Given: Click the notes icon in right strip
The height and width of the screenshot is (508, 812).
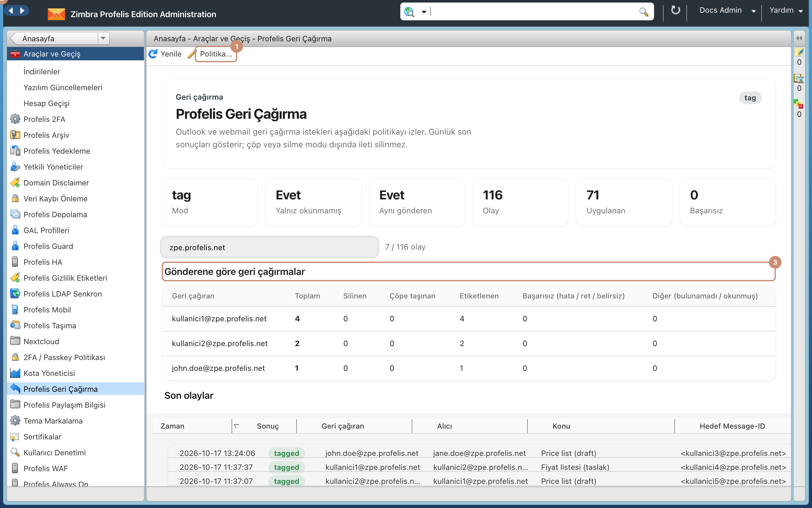Looking at the screenshot, I should pos(799,52).
